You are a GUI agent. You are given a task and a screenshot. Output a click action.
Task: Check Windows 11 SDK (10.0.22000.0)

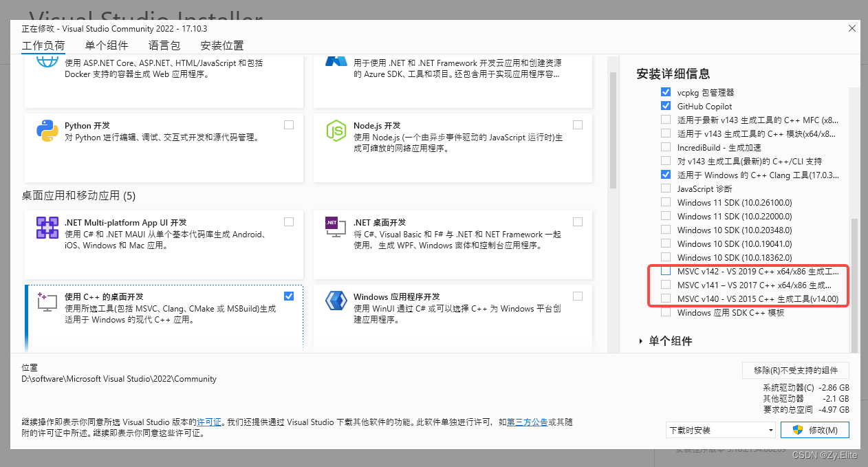click(x=665, y=216)
